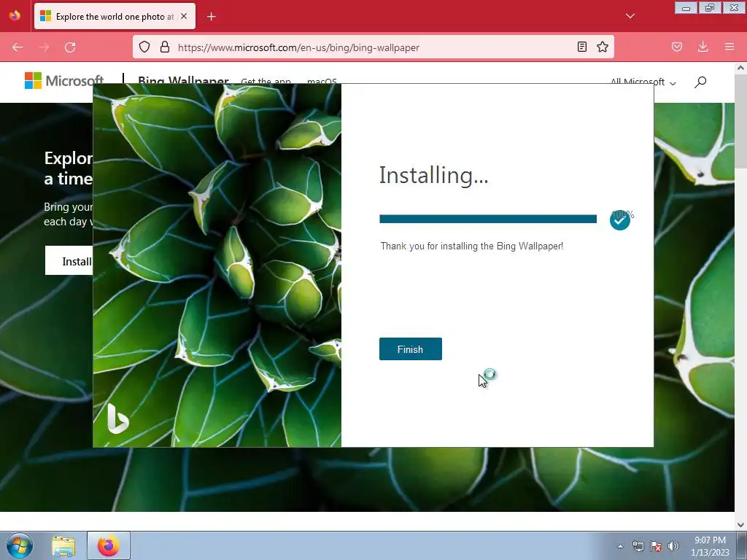
Task: Reload the current page
Action: point(70,47)
